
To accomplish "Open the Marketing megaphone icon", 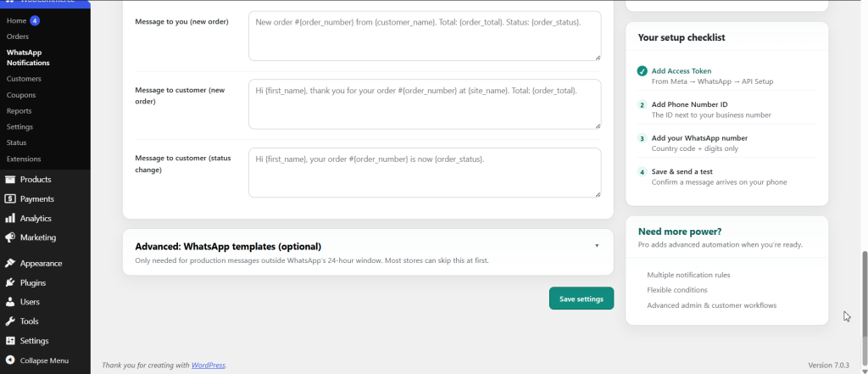I will pyautogui.click(x=10, y=237).
